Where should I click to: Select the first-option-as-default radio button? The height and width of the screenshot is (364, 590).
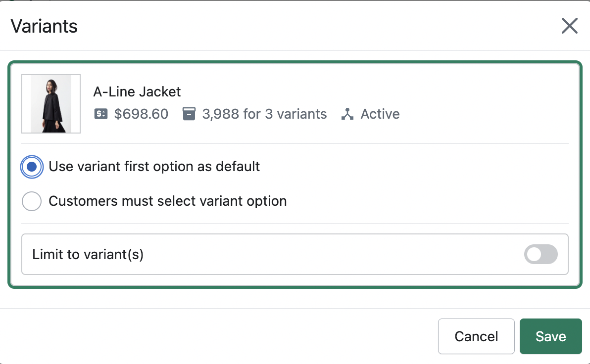32,167
